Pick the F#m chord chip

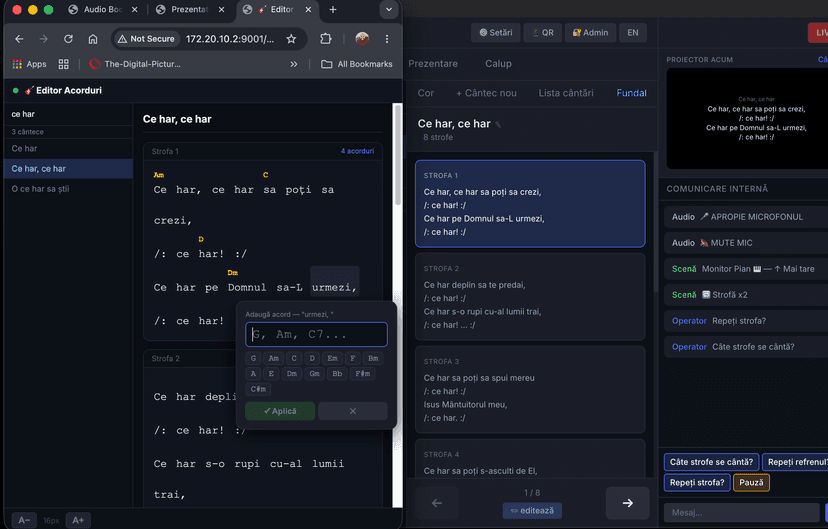coord(362,373)
